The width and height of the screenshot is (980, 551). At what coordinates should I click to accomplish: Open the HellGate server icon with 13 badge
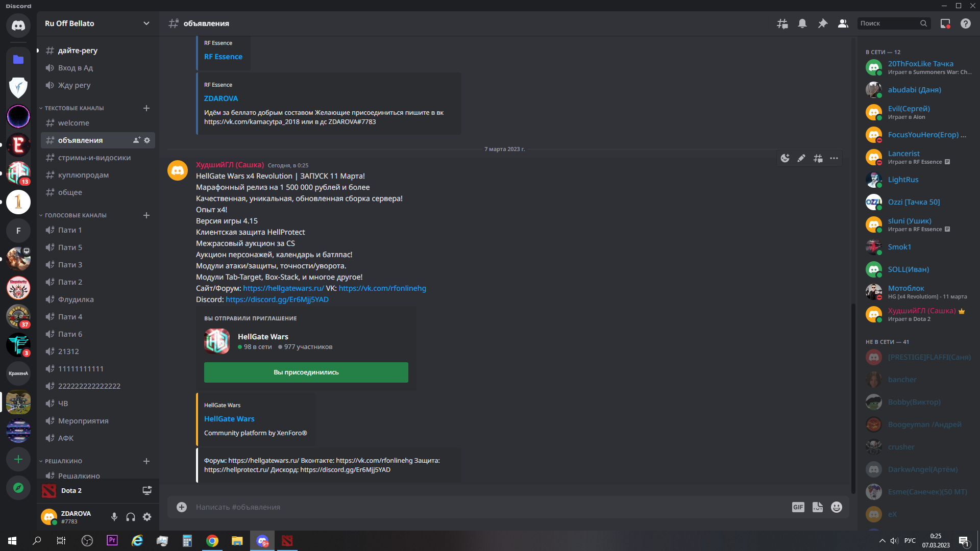(18, 173)
